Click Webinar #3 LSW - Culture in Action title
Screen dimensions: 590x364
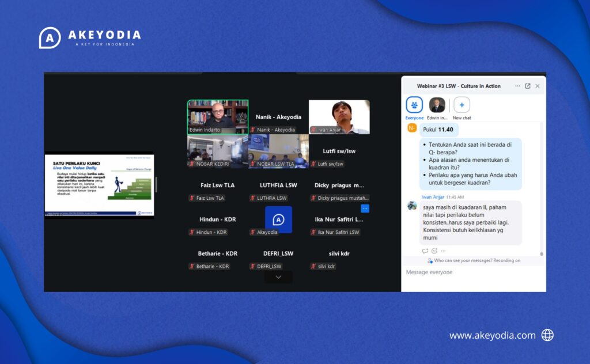pos(459,86)
